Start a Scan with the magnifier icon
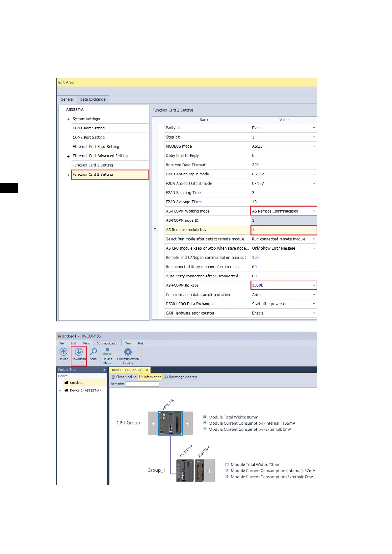 click(x=93, y=352)
